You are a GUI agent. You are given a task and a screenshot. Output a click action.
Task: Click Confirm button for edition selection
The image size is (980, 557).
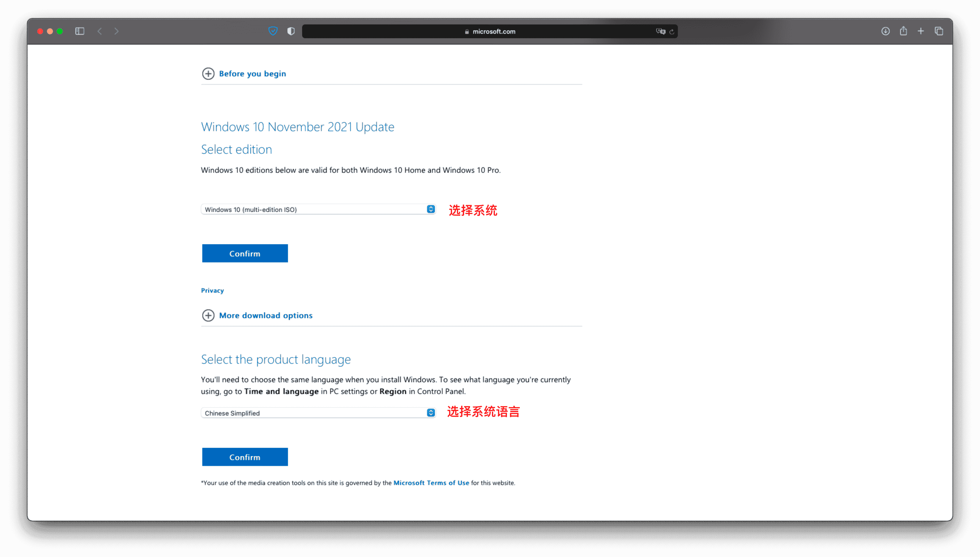click(x=244, y=253)
